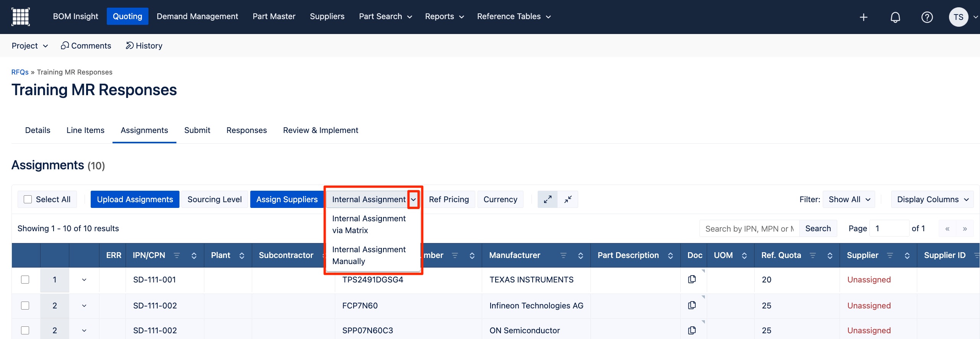Open the Project dropdown
Viewport: 980px width, 339px height.
pyautogui.click(x=30, y=46)
